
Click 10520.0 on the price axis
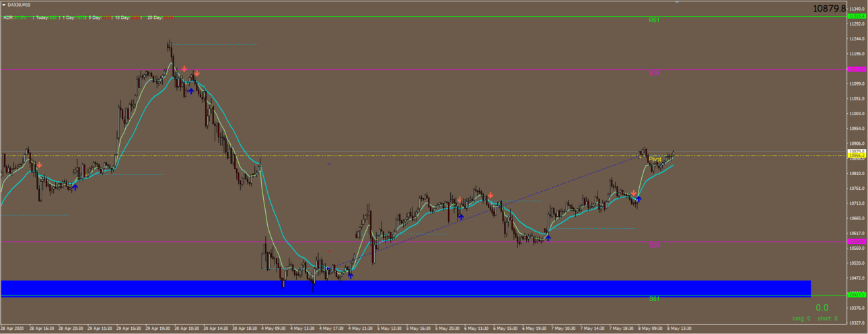click(x=857, y=263)
